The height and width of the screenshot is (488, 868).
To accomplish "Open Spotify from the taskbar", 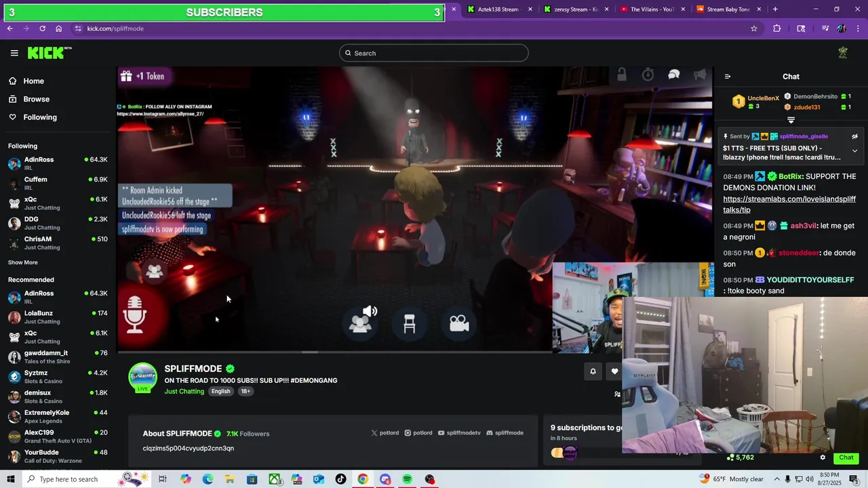I will click(407, 479).
